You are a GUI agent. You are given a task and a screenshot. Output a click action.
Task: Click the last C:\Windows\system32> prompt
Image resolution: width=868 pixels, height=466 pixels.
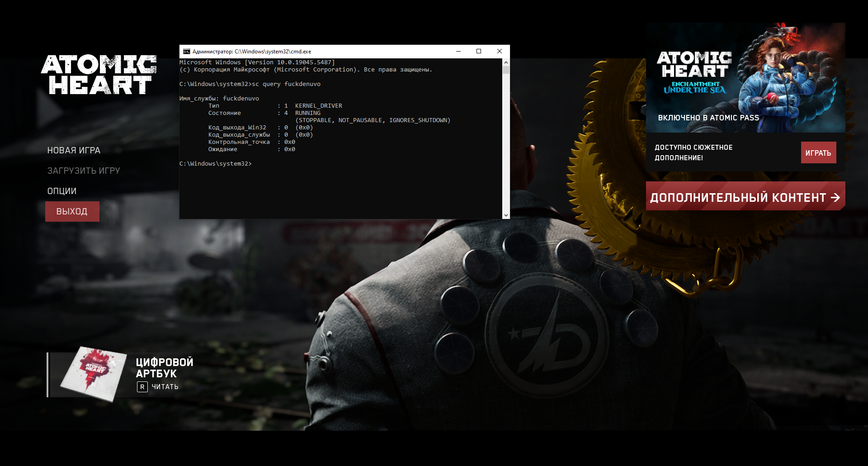[216, 164]
